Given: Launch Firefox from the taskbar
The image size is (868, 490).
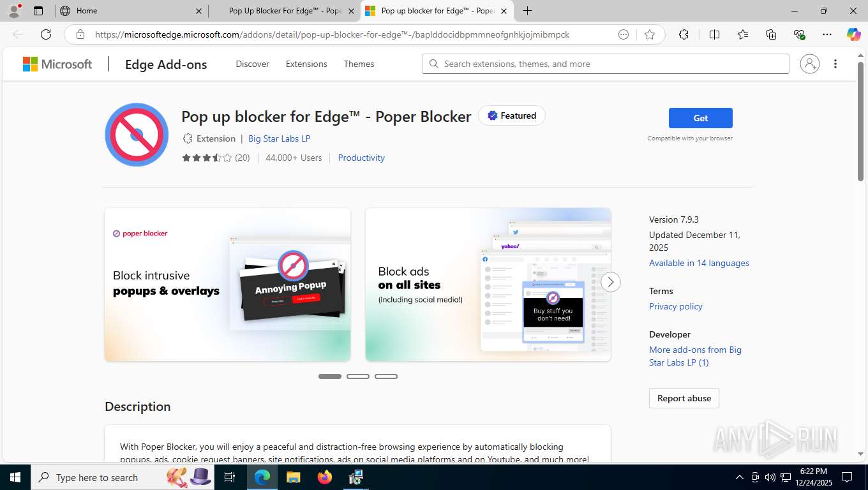Looking at the screenshot, I should pyautogui.click(x=324, y=477).
